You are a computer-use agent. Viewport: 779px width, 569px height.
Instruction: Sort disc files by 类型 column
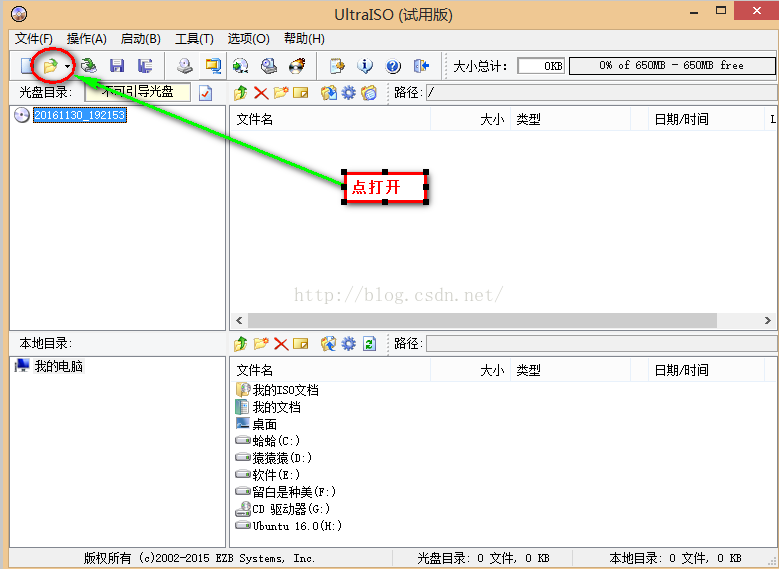(x=570, y=119)
